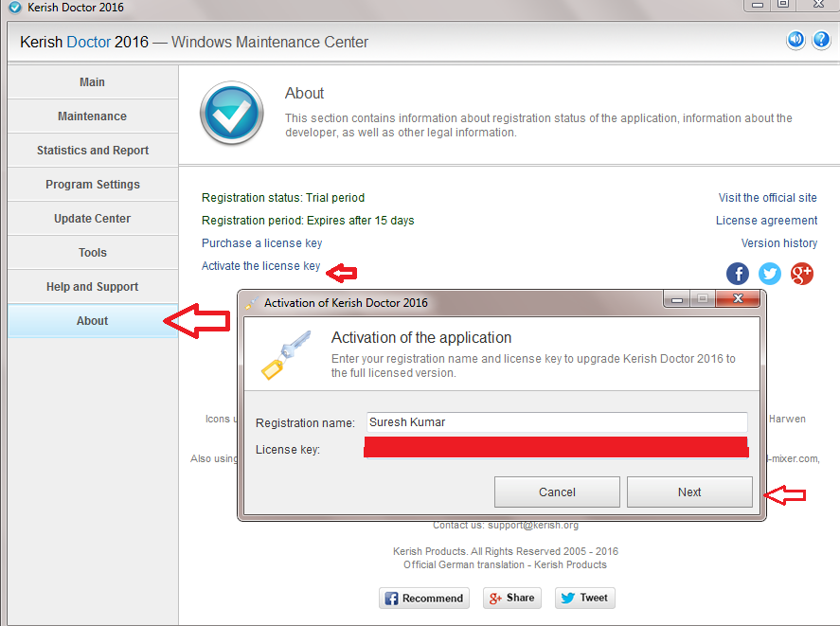The height and width of the screenshot is (626, 840).
Task: Open Help and Support
Action: [93, 287]
